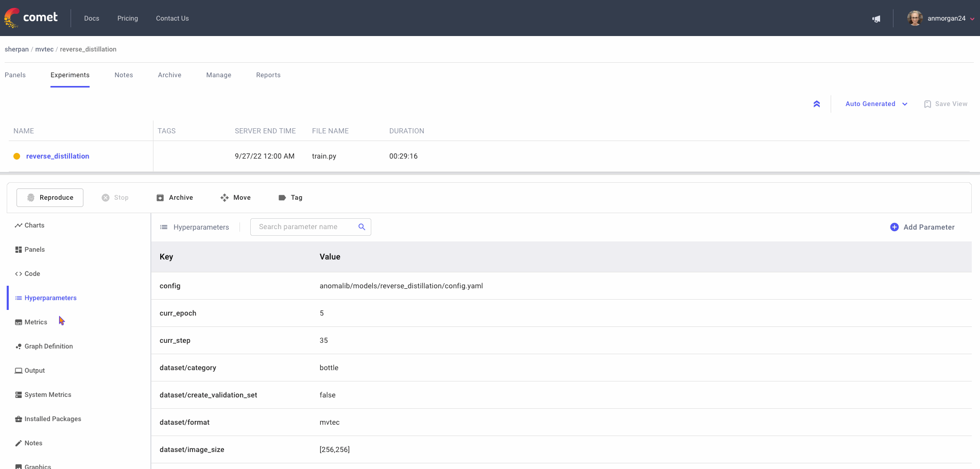This screenshot has width=980, height=469.
Task: Open Graph Definition
Action: coord(44,346)
